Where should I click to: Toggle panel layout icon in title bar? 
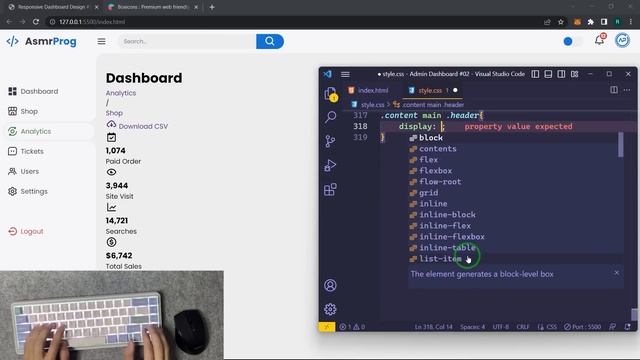548,74
